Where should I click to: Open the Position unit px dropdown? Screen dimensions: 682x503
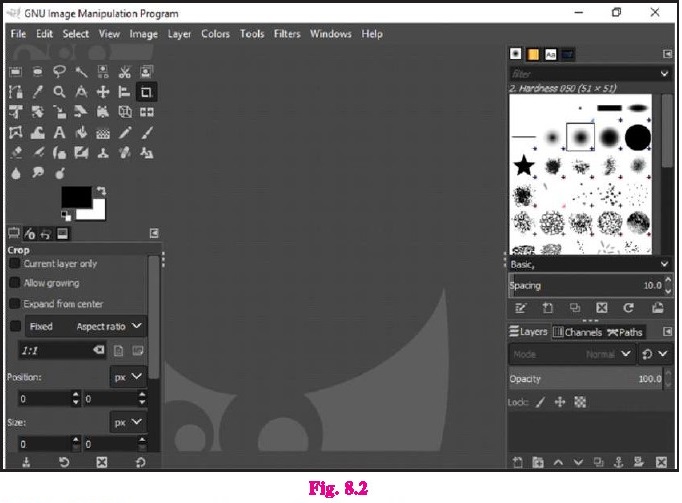pos(128,377)
